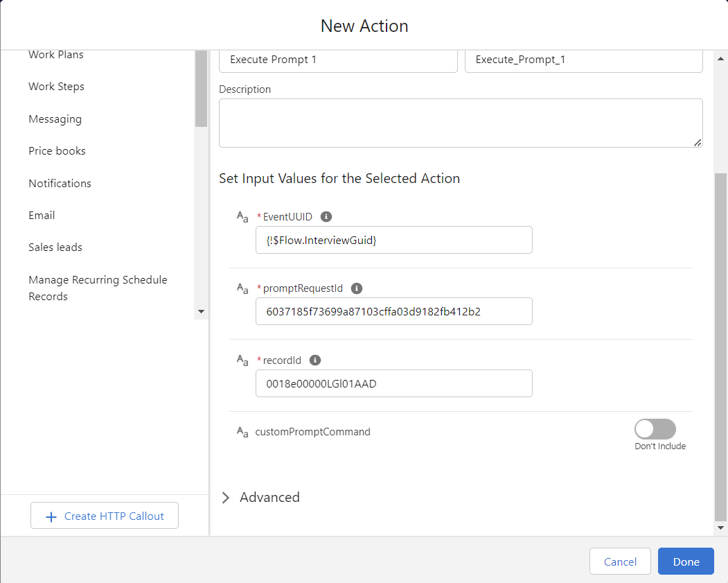Click the info icon beside promptRequestId
The width and height of the screenshot is (728, 583).
357,288
